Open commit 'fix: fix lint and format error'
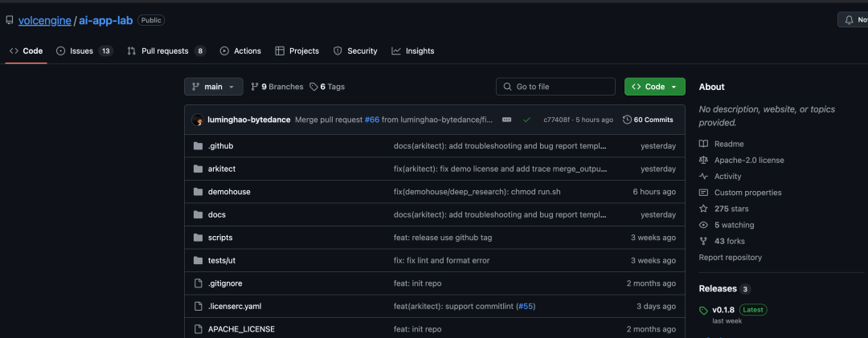868x338 pixels. [441, 260]
